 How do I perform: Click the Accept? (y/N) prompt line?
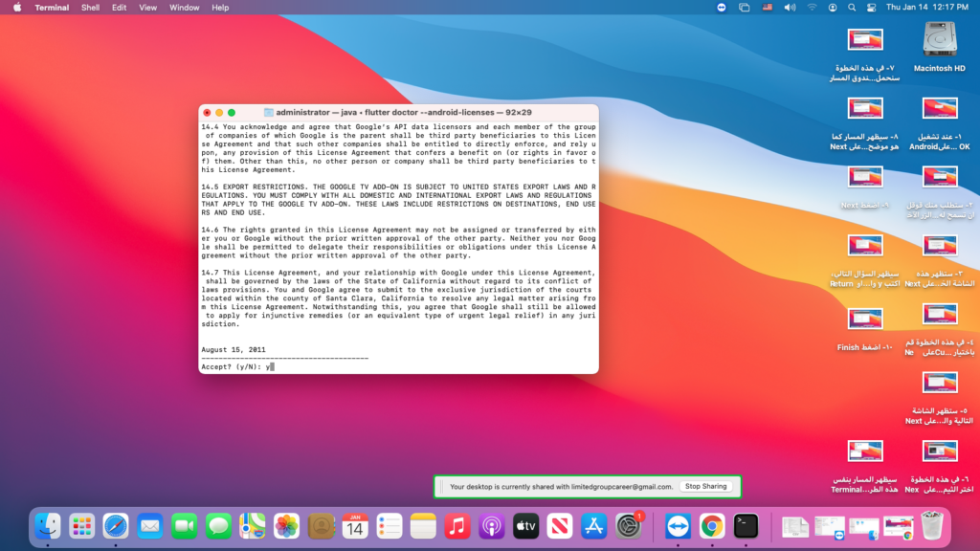[237, 366]
